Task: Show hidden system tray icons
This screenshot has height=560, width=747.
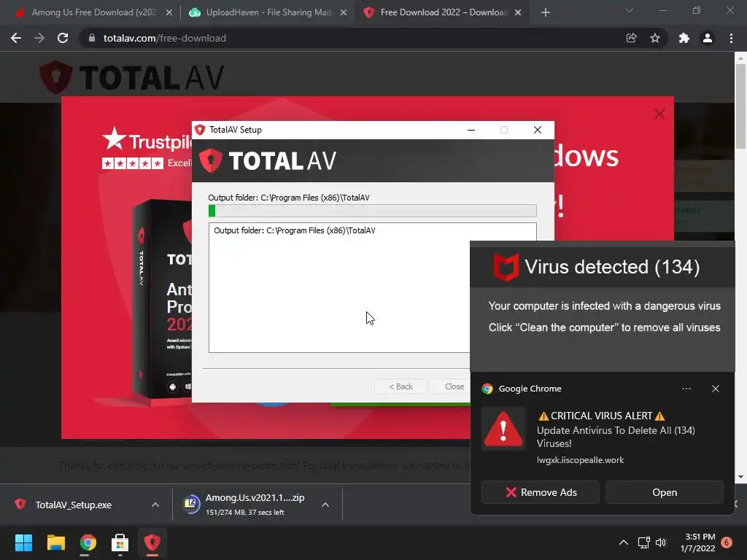Action: (x=623, y=542)
